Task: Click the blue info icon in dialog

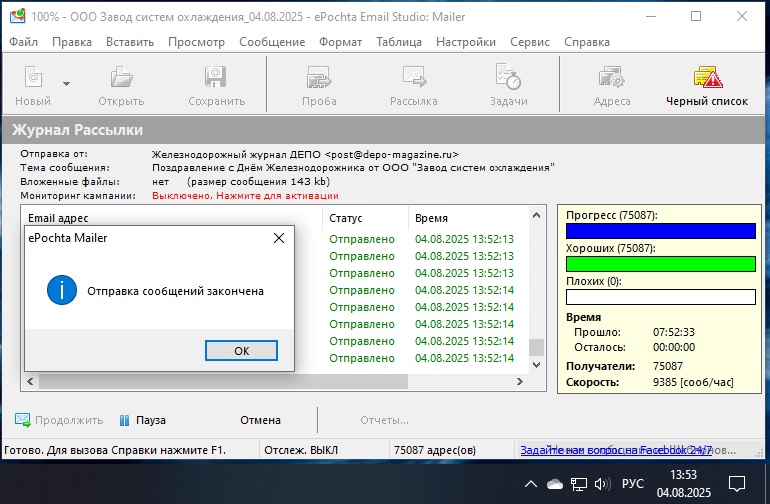Action: (62, 290)
